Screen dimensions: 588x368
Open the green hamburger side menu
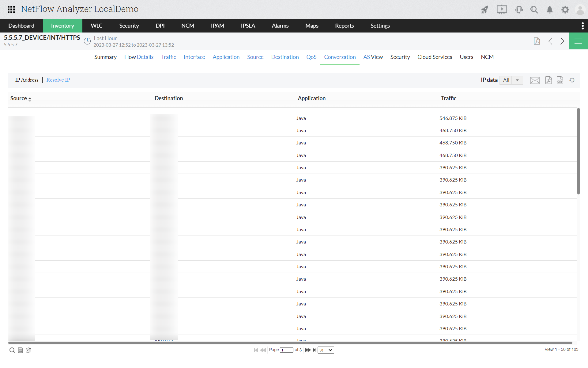point(578,41)
